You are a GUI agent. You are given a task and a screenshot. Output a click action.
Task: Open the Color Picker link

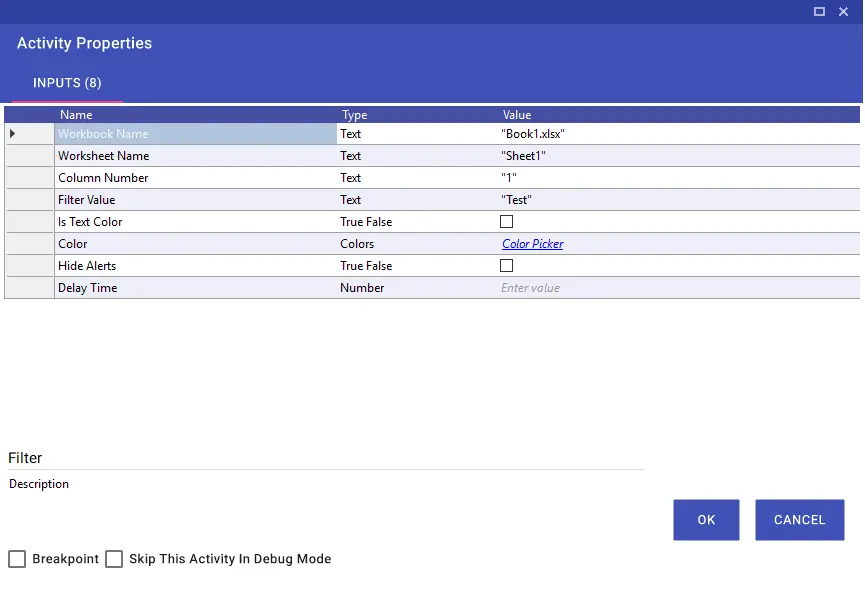tap(532, 244)
